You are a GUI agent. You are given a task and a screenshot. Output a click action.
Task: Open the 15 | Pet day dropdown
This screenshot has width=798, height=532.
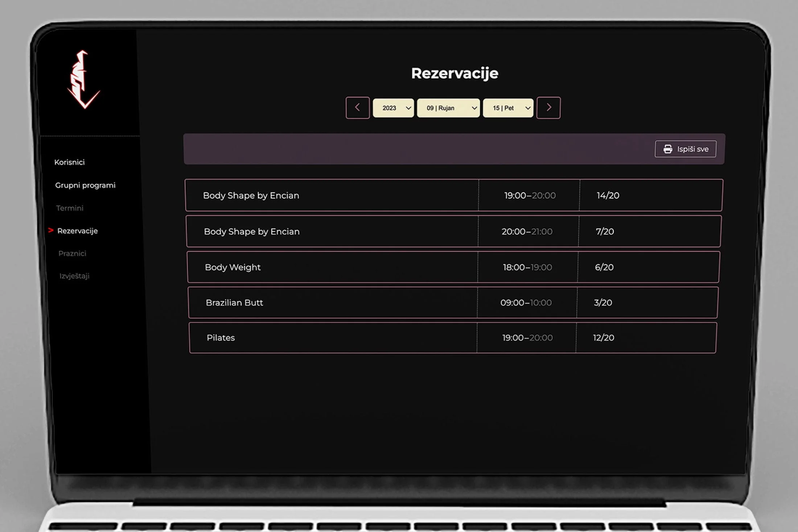tap(508, 108)
